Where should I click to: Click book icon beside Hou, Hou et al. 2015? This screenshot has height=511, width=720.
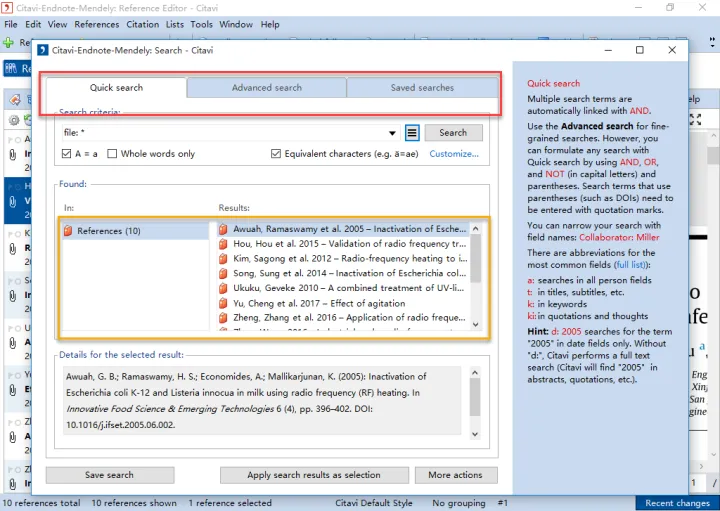(223, 244)
